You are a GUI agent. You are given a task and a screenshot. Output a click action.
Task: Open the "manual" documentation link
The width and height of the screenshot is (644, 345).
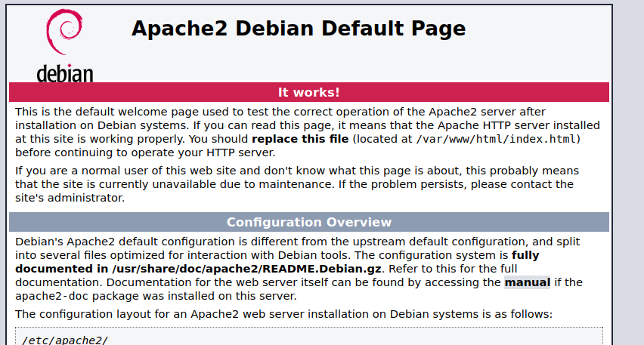527,282
